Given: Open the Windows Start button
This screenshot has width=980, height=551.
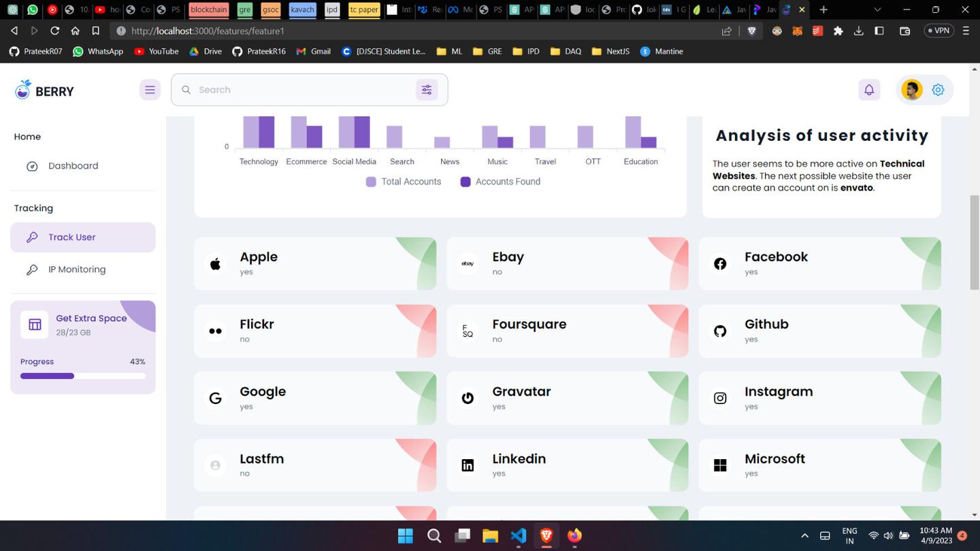Looking at the screenshot, I should point(405,536).
